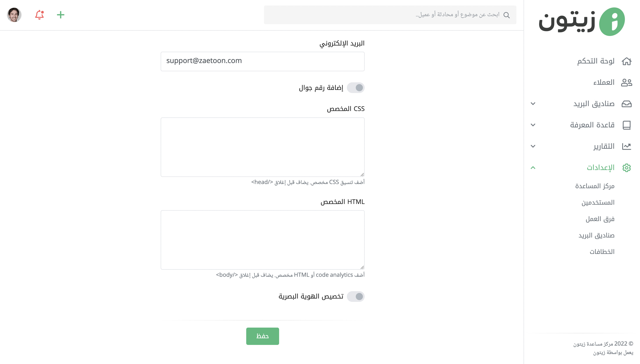Click the green plus add icon

coord(61,15)
